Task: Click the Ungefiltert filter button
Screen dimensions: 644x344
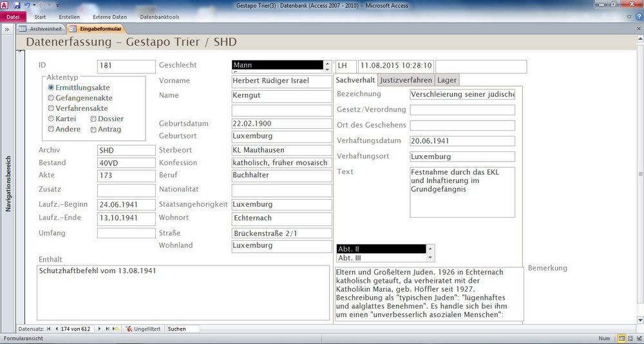Action: 144,329
